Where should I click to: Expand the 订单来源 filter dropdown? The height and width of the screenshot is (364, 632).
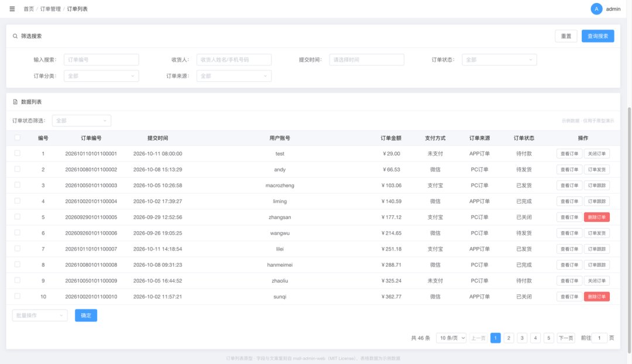pyautogui.click(x=233, y=75)
